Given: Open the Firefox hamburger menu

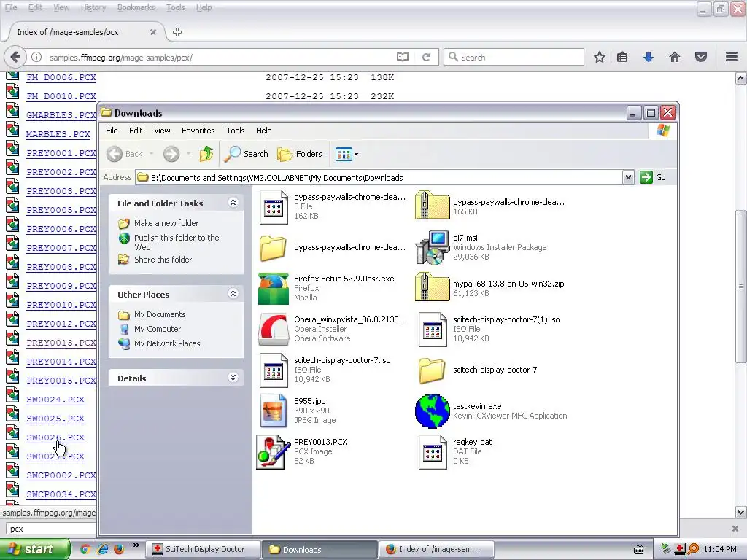Looking at the screenshot, I should [732, 57].
